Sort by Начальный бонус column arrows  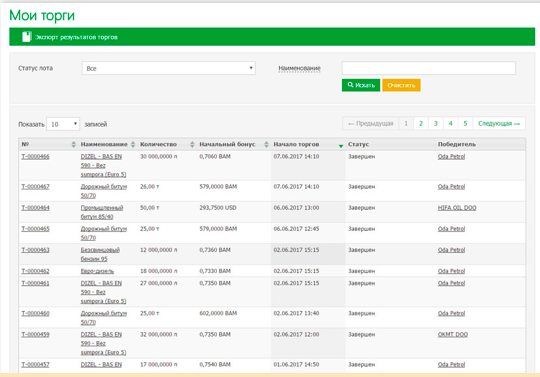point(266,144)
